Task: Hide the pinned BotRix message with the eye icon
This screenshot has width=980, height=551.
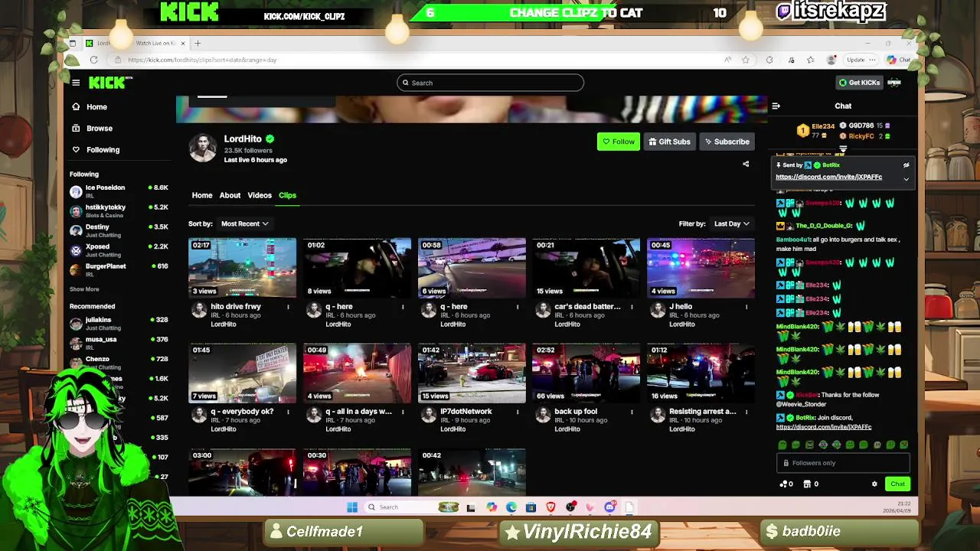Action: click(906, 165)
